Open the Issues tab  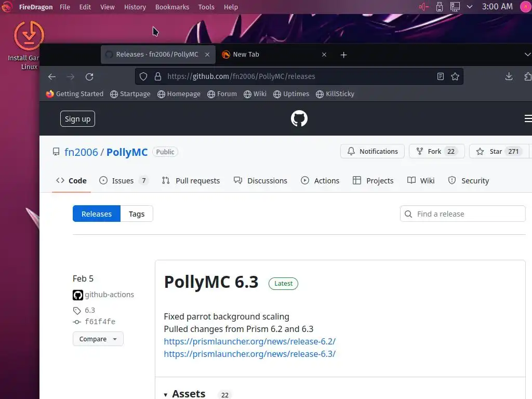(124, 181)
